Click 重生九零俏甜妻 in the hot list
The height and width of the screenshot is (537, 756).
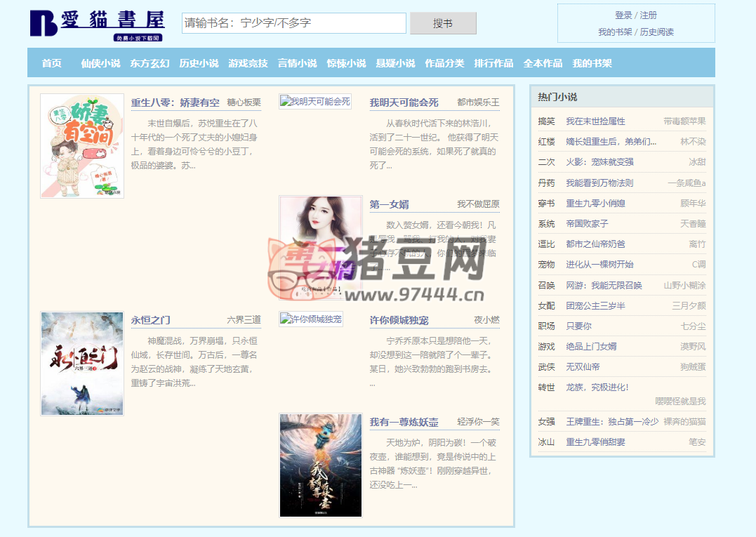point(595,442)
